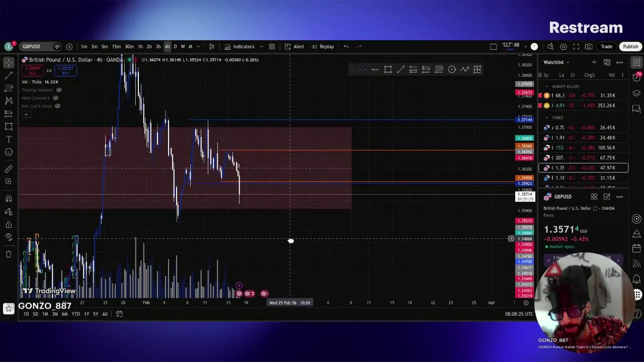Select watchlist row with volume 100.56K
Viewport: 644px width, 362px height.
click(583, 148)
